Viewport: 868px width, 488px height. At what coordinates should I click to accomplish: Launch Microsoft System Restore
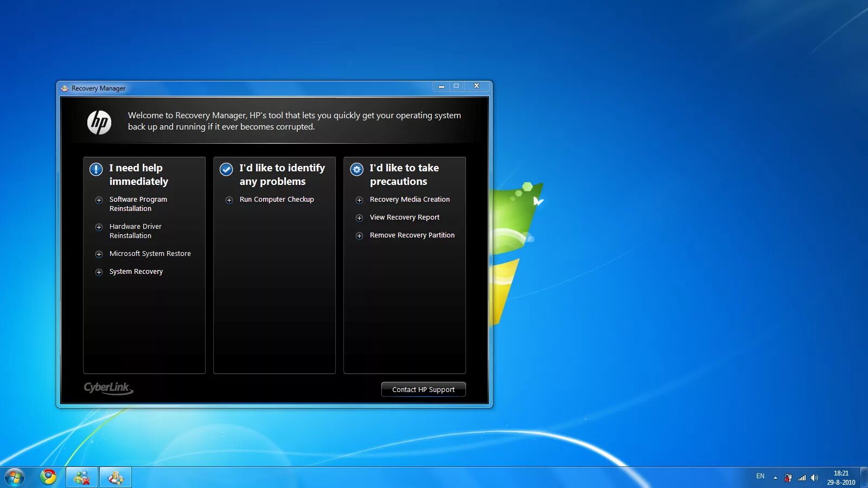click(x=150, y=254)
